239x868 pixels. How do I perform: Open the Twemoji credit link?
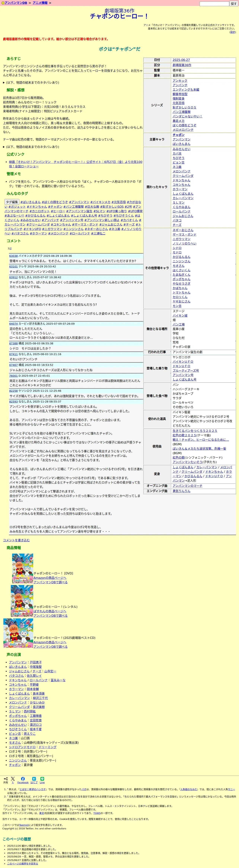pos(24,825)
